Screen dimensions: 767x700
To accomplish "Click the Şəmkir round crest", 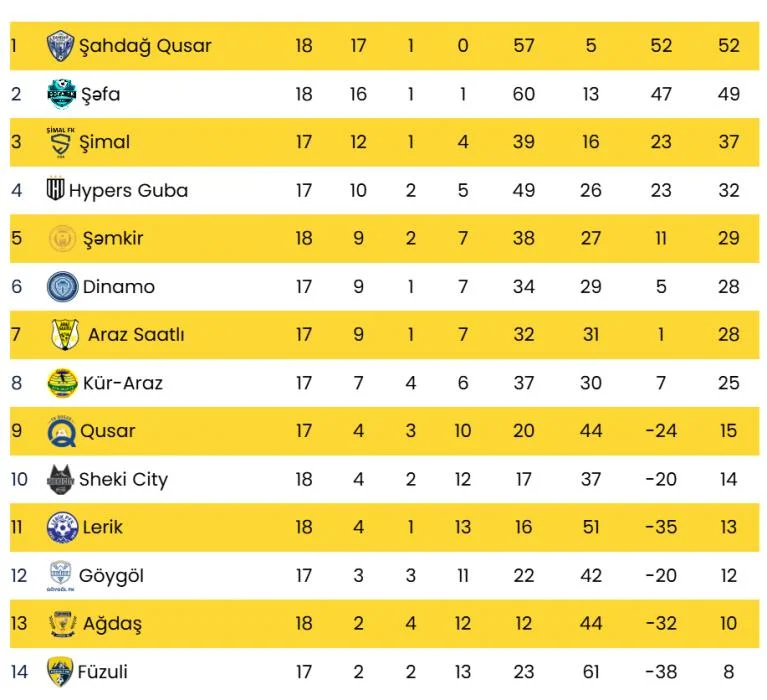I will (x=63, y=239).
